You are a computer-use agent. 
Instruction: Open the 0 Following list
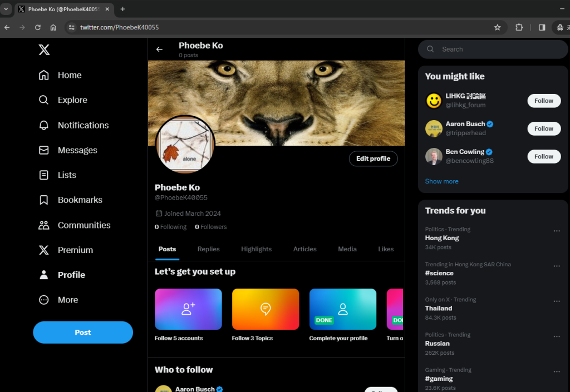click(x=170, y=227)
